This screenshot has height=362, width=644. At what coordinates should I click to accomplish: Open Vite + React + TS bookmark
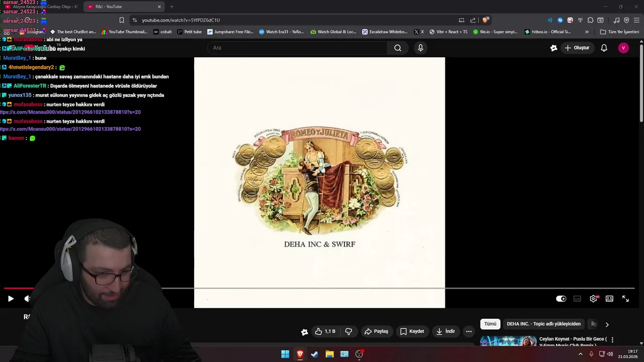(448, 32)
